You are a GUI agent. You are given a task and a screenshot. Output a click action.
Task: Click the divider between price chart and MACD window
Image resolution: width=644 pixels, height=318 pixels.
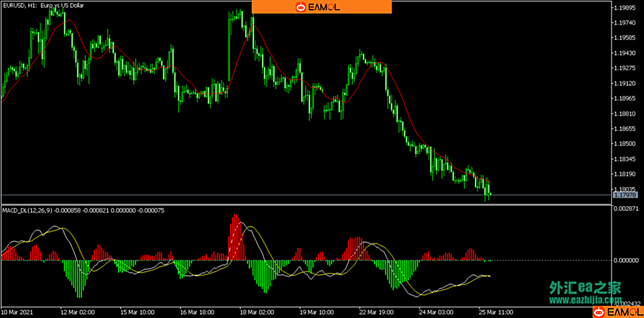pyautogui.click(x=306, y=205)
